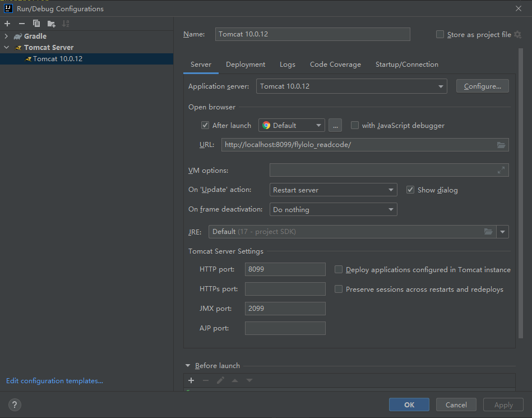Click the Cancel button
532x418 pixels.
(456, 405)
